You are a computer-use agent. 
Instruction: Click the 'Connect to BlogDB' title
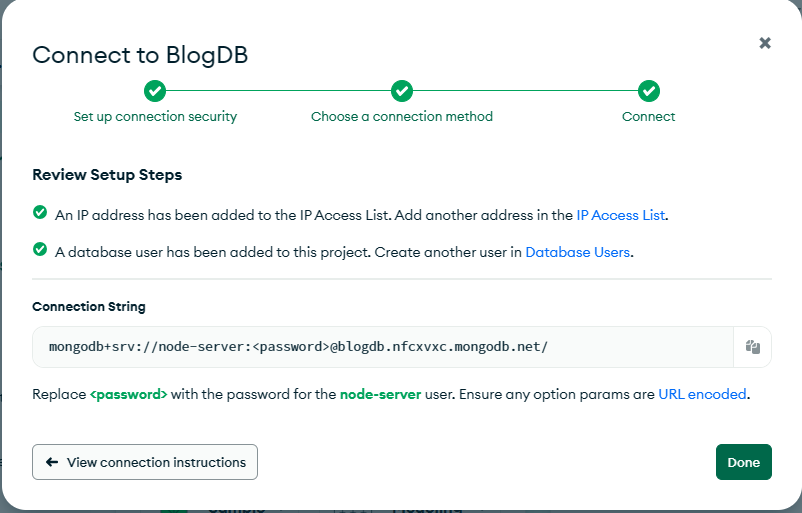[140, 55]
